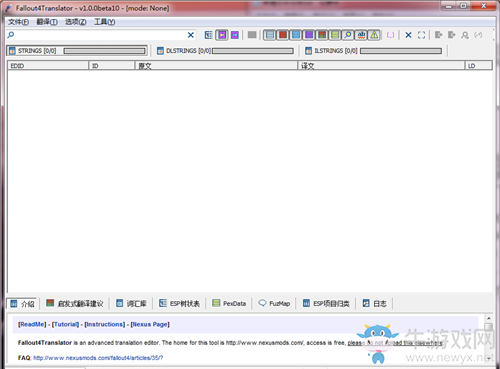The height and width of the screenshot is (369, 500).
Task: Click inside the search input field
Action: point(100,35)
